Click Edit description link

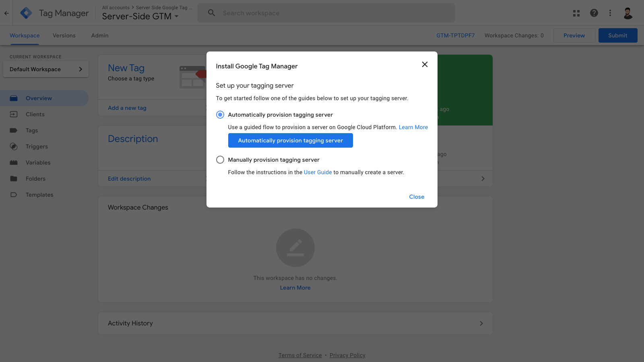pos(129,179)
